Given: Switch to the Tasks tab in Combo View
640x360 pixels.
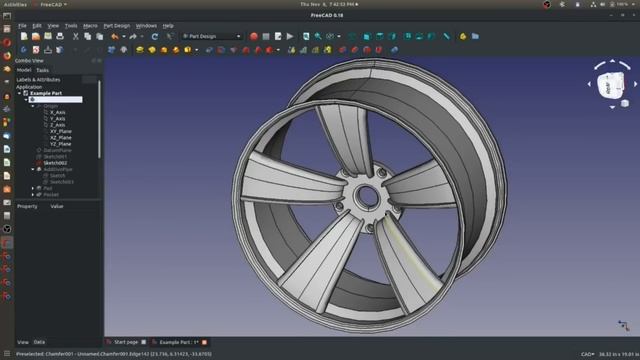Looking at the screenshot, I should [42, 70].
